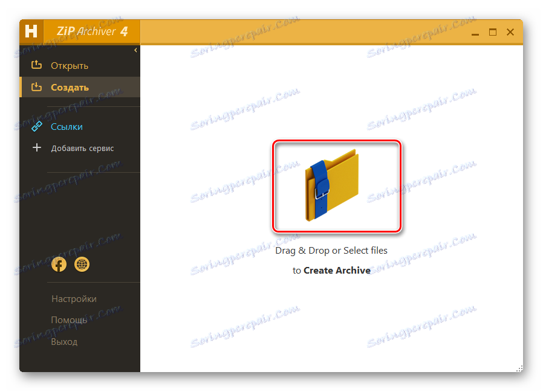Click the archive folder icon to select files
543x392 pixels.
[x=332, y=185]
